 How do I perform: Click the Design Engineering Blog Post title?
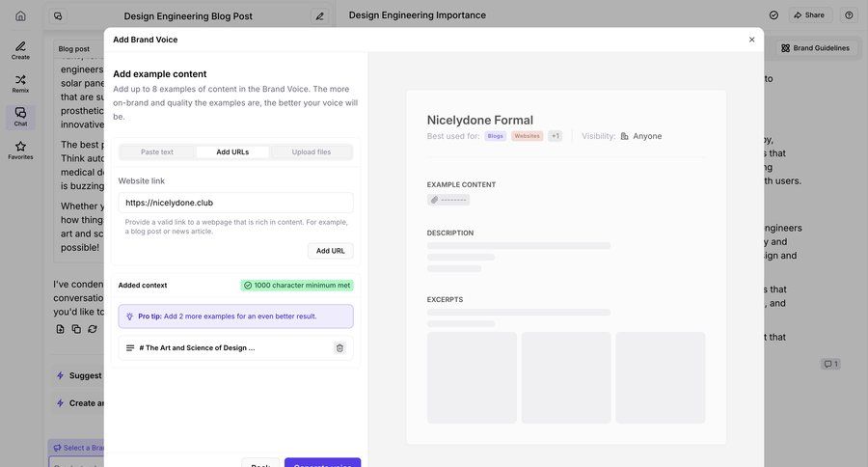[188, 16]
